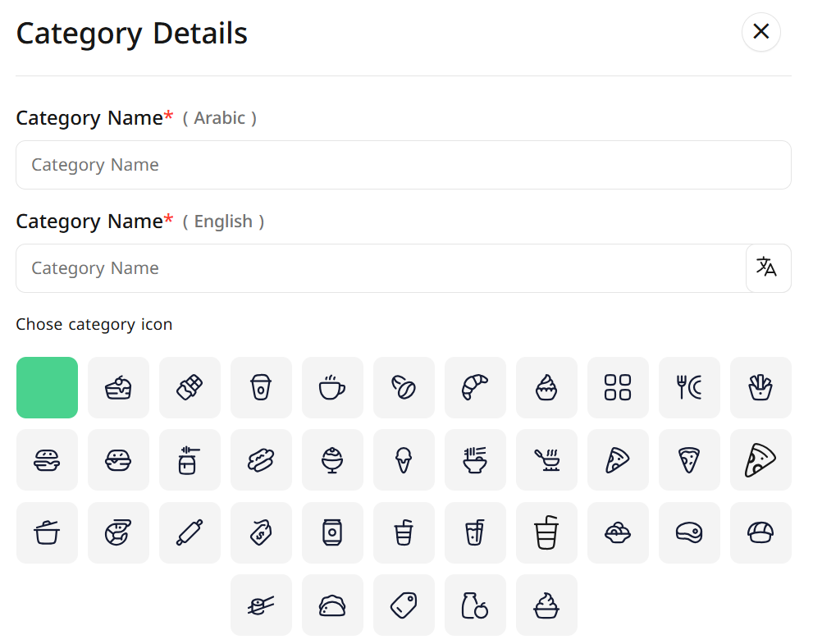The width and height of the screenshot is (813, 644).
Task: Focus the English Category Name field
Action: [x=381, y=268]
